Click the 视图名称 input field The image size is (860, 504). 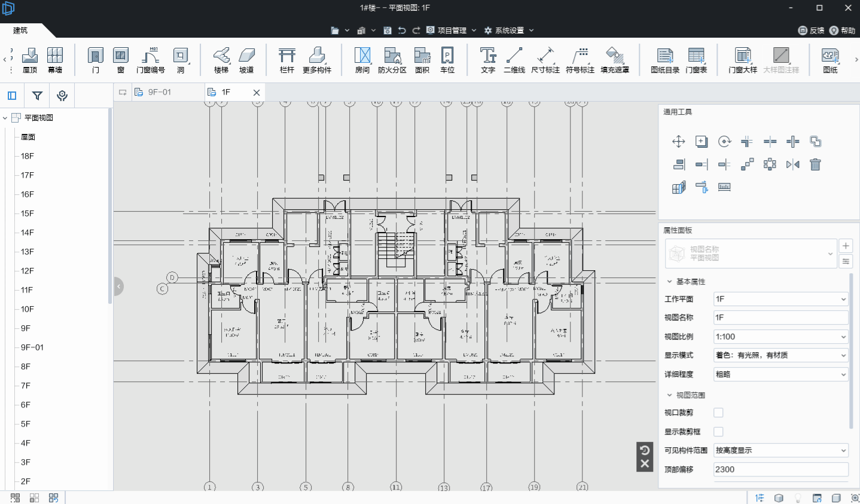click(x=781, y=317)
